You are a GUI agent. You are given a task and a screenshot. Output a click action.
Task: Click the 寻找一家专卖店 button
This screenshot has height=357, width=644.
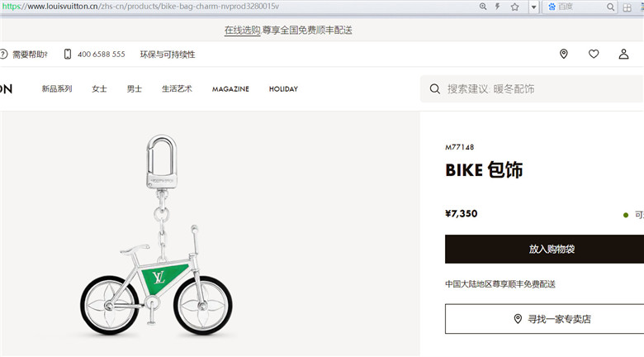click(x=544, y=319)
